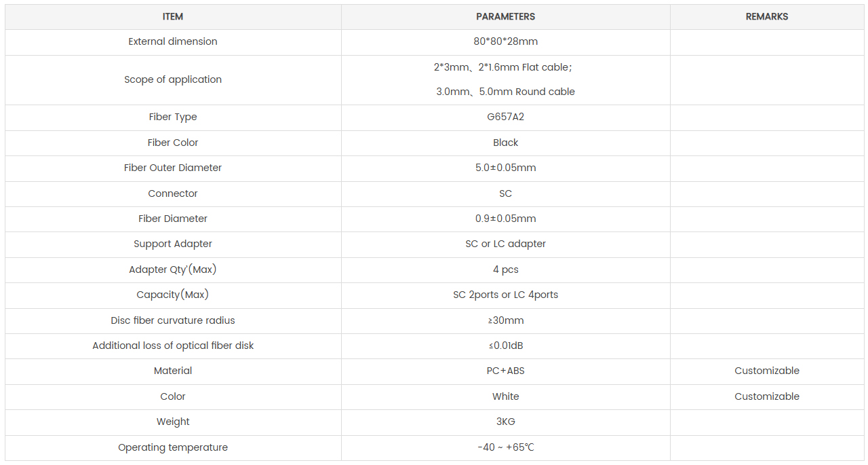This screenshot has height=465, width=868.
Task: Click the ITEM column header
Action: (173, 16)
